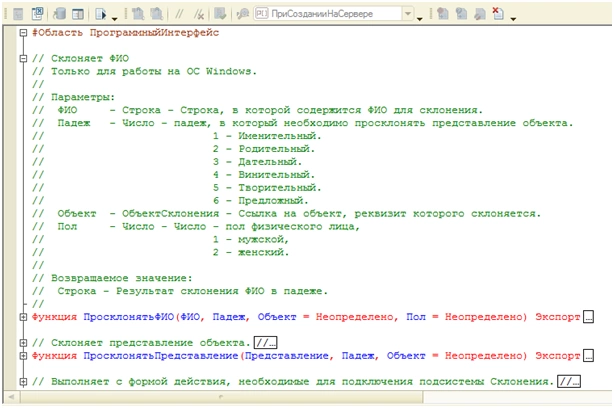Click the line '1 - мужской,'
This screenshot has width=614, height=408.
click(251, 239)
